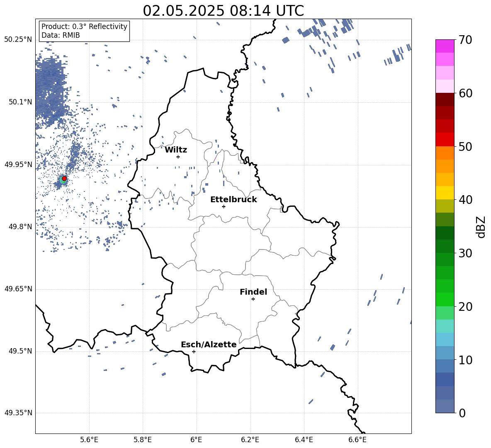Click the 20 tick on colorbar
This screenshot has height=448, width=491.
(465, 307)
